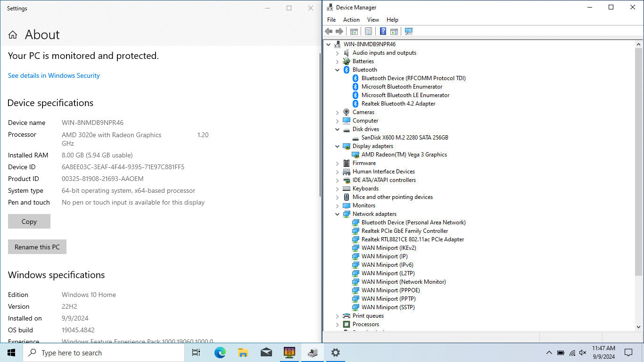Screen dimensions: 644x362
Task: Click the taskbar clock showing 11:47 AM
Action: click(603, 353)
